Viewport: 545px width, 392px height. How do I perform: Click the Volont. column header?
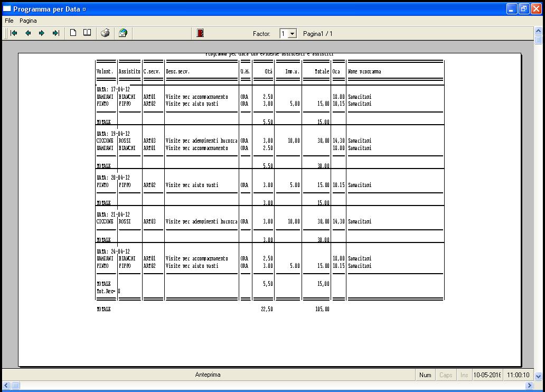click(105, 71)
